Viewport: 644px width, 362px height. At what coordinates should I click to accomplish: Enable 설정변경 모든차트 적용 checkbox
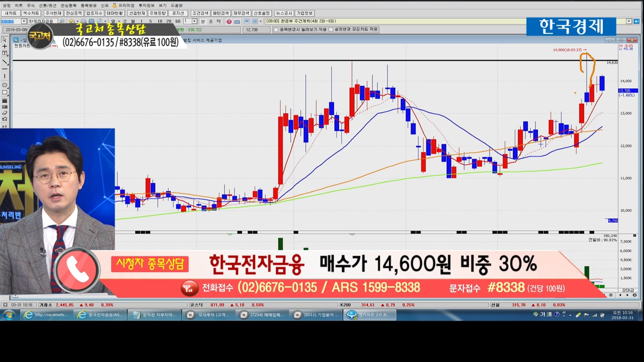(331, 30)
